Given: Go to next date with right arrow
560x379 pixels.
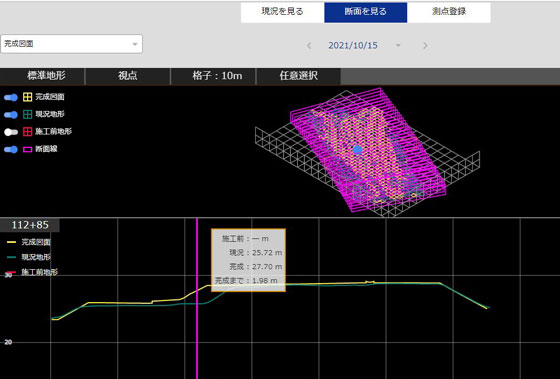Looking at the screenshot, I should (425, 46).
